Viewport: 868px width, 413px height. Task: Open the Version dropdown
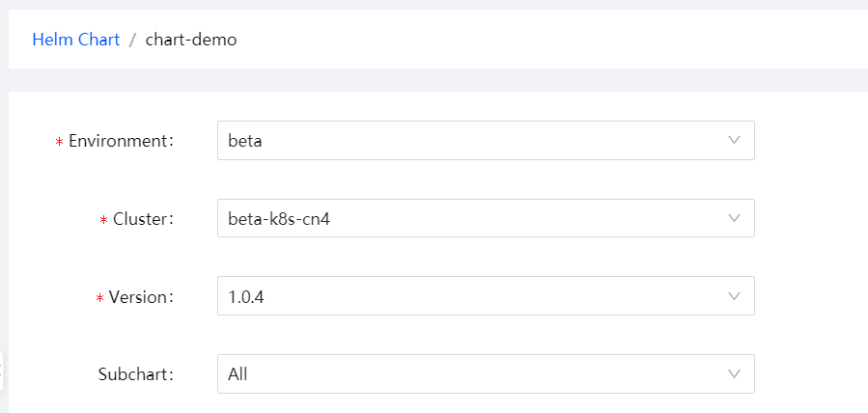pyautogui.click(x=485, y=296)
